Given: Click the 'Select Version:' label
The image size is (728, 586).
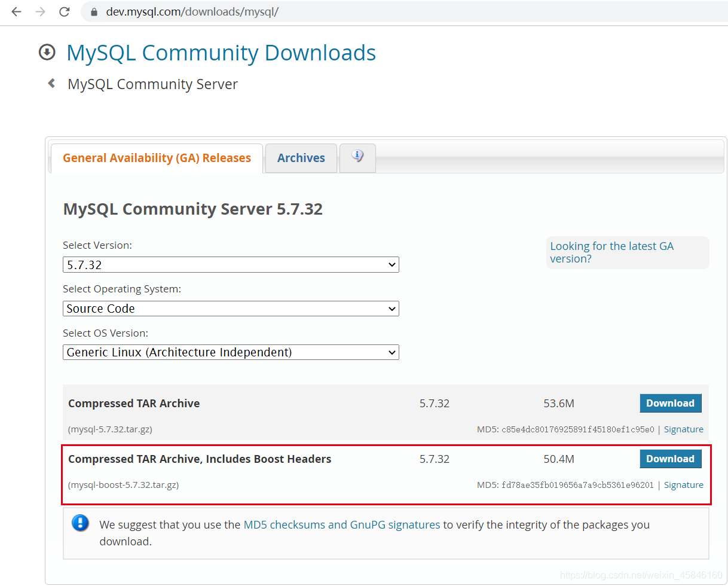Looking at the screenshot, I should 97,245.
